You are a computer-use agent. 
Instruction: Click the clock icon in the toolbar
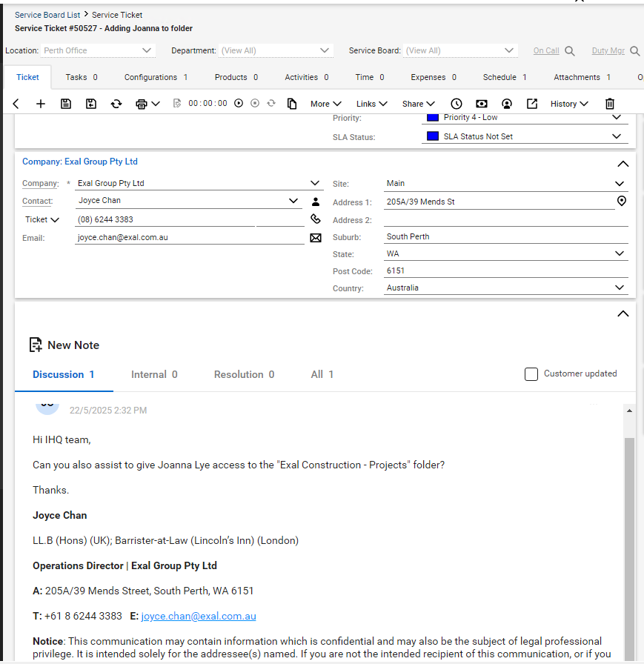457,104
